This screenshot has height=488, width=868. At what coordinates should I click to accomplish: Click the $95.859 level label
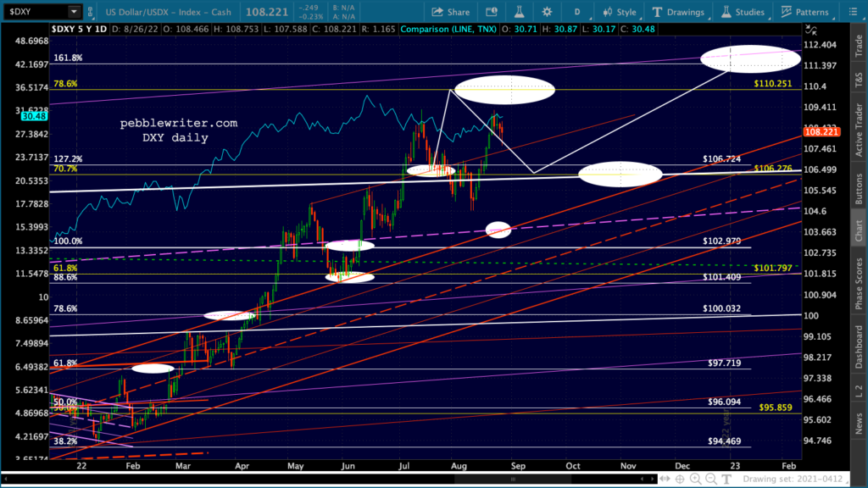point(775,408)
